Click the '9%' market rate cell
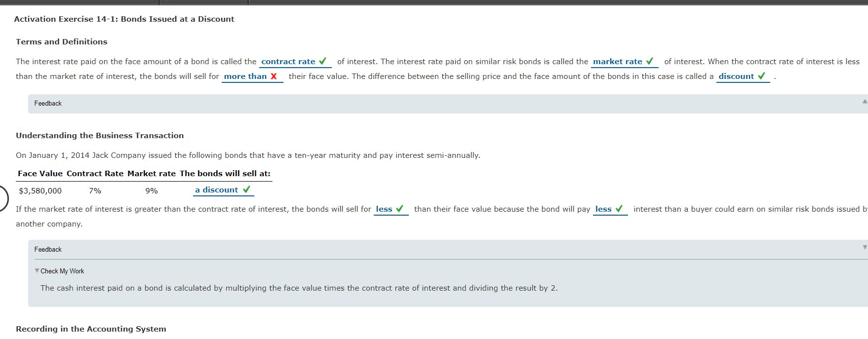This screenshot has width=868, height=339. pos(152,191)
